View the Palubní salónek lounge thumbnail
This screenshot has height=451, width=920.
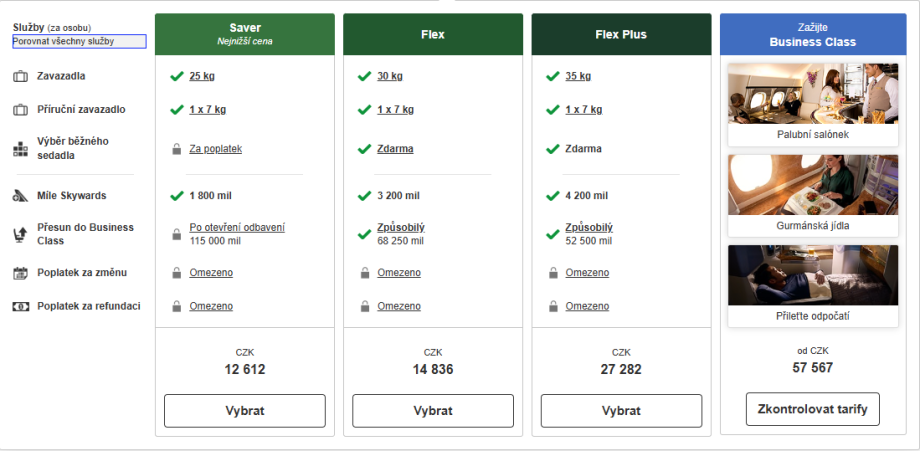point(813,95)
